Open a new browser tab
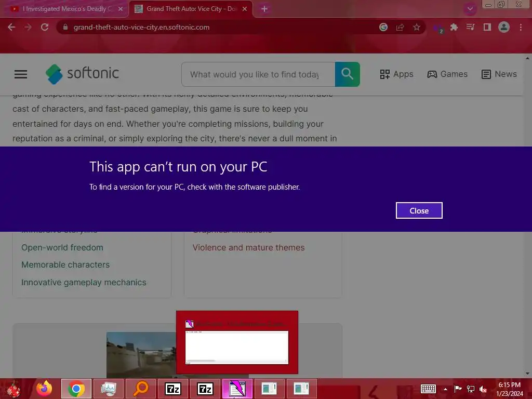 [x=264, y=9]
